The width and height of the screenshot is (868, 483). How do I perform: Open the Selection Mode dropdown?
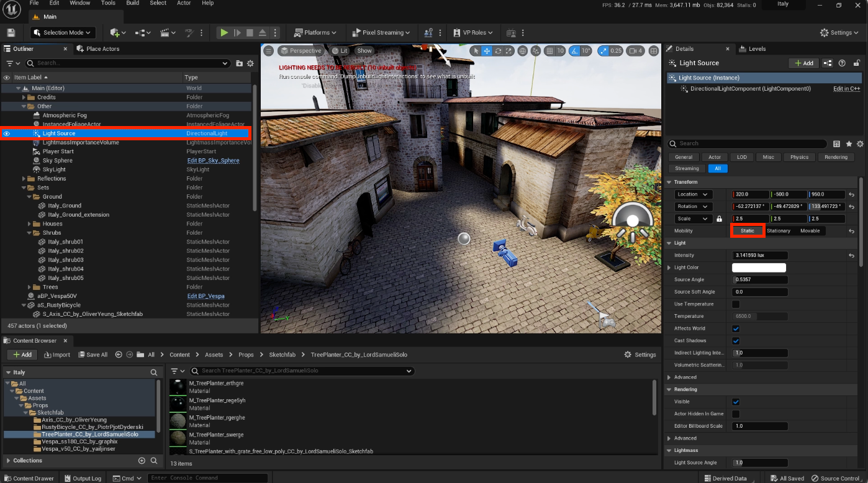[x=62, y=33]
